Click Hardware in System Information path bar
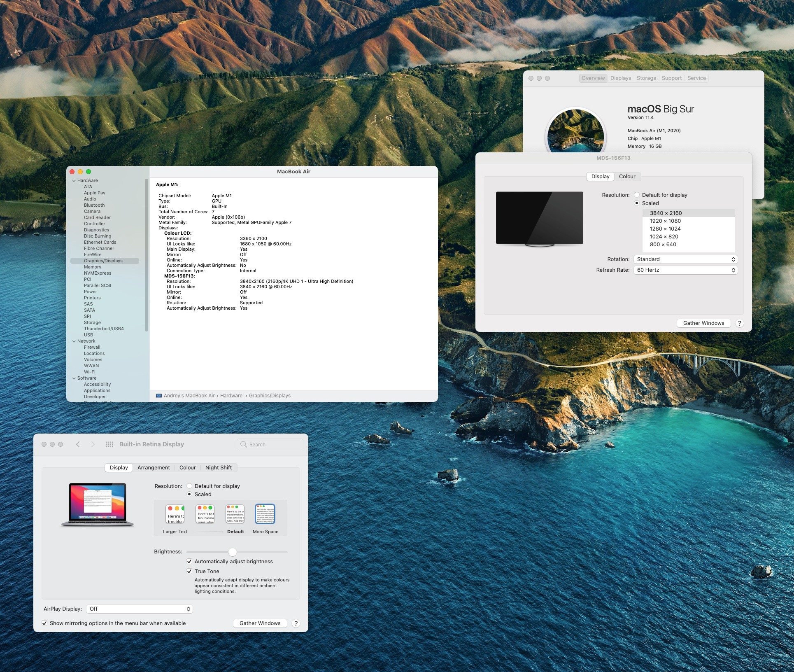 (231, 396)
